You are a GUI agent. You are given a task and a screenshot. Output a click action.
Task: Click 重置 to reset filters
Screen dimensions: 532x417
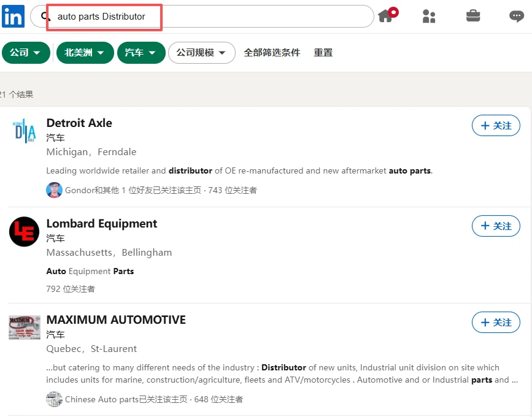coord(323,53)
